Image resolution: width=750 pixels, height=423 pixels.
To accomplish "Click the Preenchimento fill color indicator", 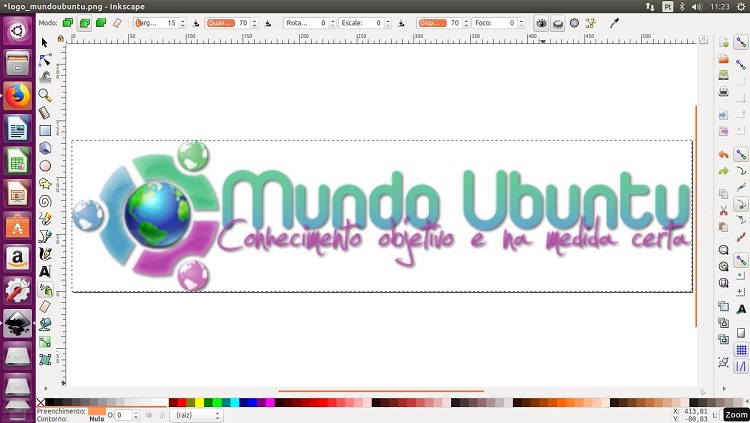I will point(97,411).
